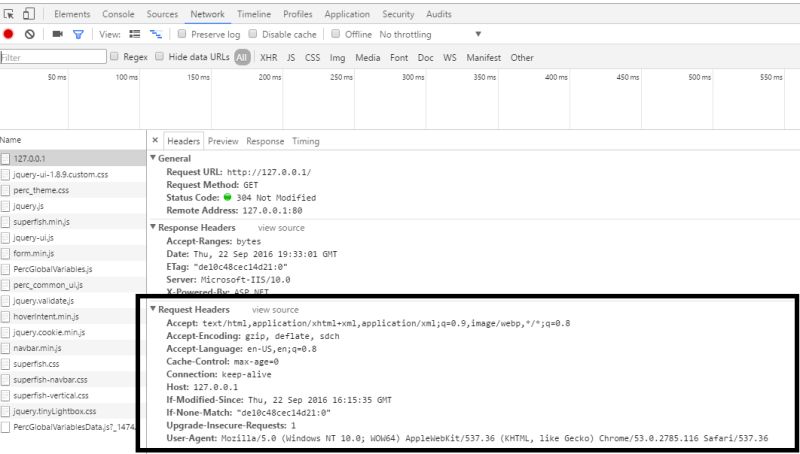Select the All filter button
Screen dimensions: 800x454
(242, 58)
